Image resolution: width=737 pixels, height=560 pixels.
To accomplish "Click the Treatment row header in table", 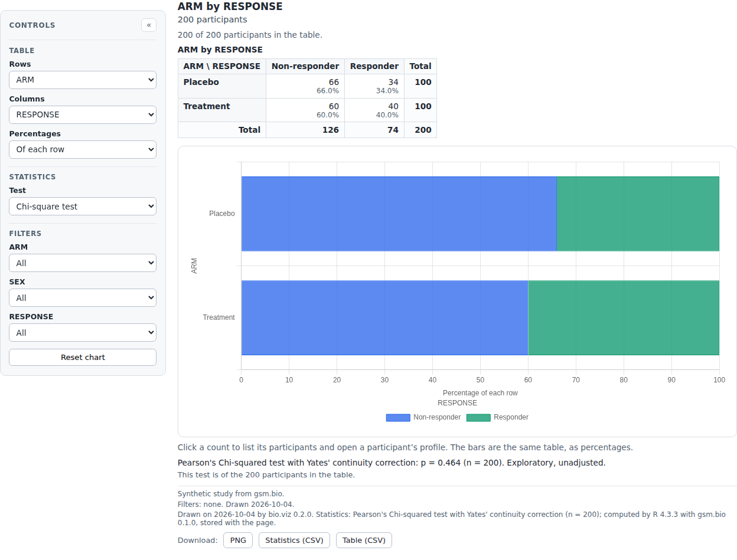I will click(222, 110).
